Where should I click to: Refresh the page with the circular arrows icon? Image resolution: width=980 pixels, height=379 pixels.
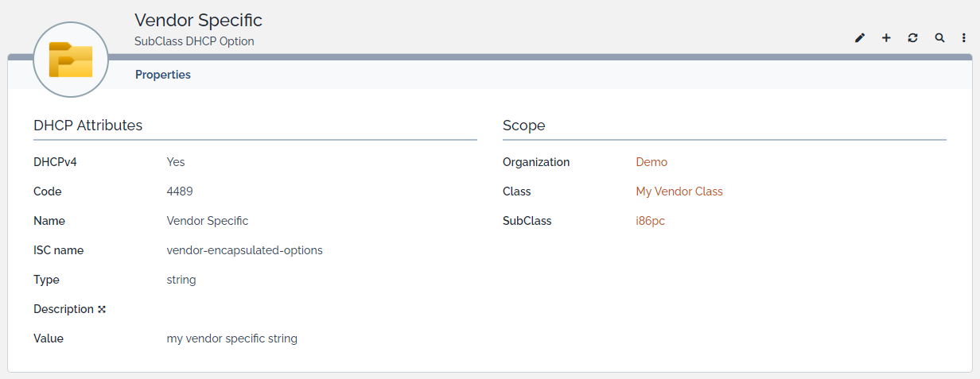[912, 38]
